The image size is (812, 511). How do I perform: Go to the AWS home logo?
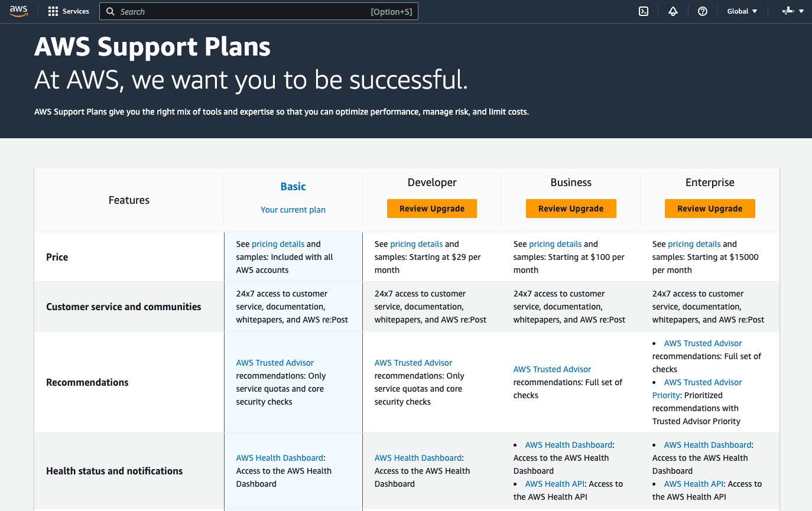[x=18, y=11]
